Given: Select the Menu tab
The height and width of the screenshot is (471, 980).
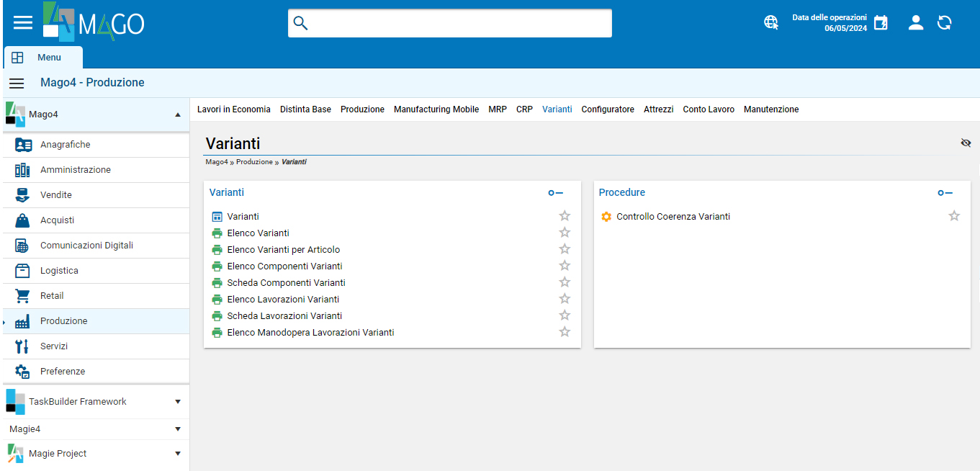Looking at the screenshot, I should (x=43, y=58).
